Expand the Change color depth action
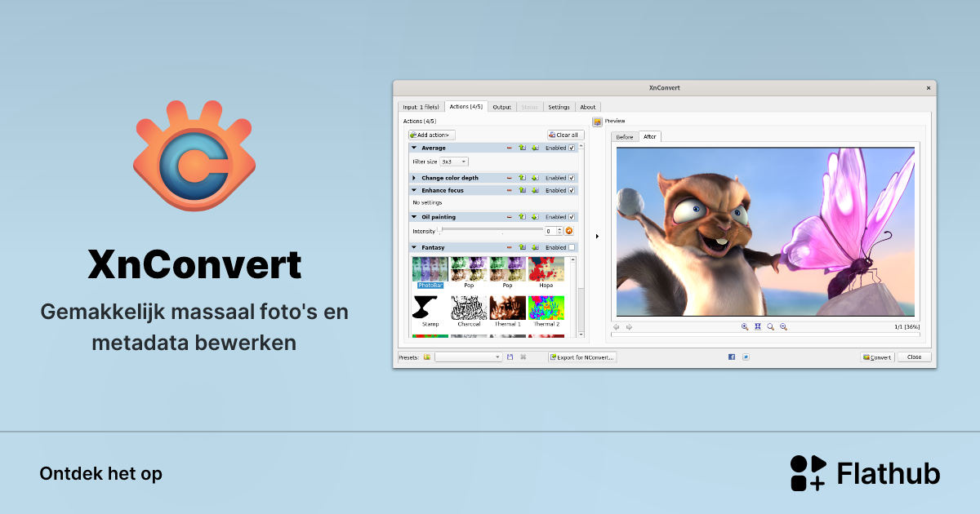This screenshot has height=514, width=980. pos(414,178)
